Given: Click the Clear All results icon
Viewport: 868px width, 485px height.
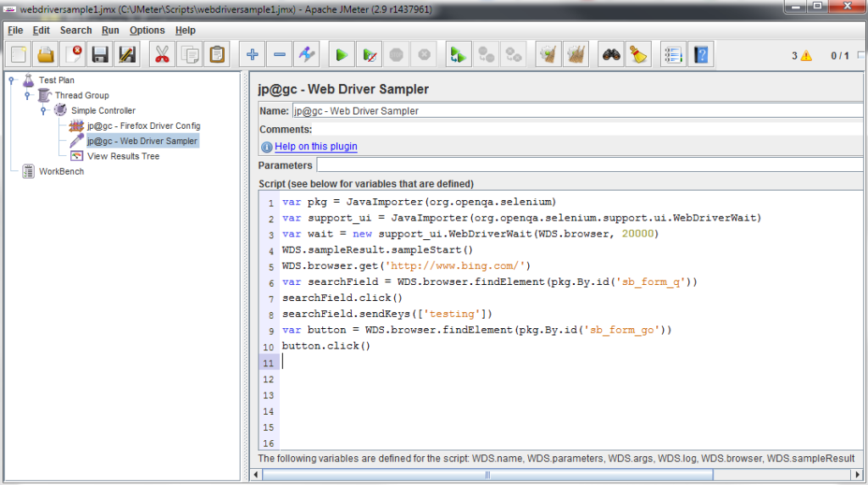Looking at the screenshot, I should pyautogui.click(x=576, y=55).
